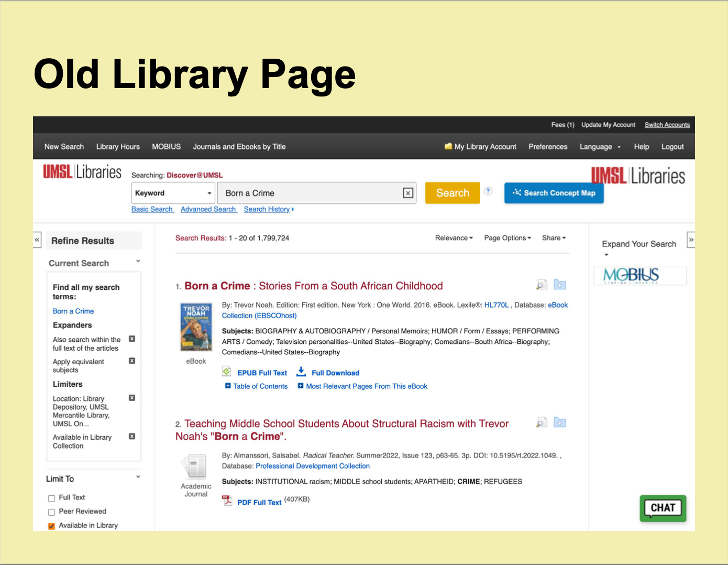Open Library Hours menu item
Viewport: 728px width, 565px height.
pos(118,147)
